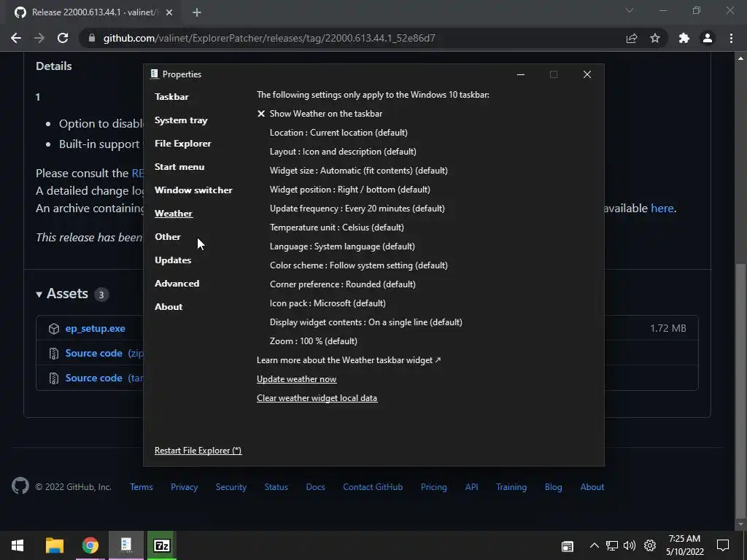Open Display widget contents option
Viewport: 747px width, 560px height.
coord(366,322)
